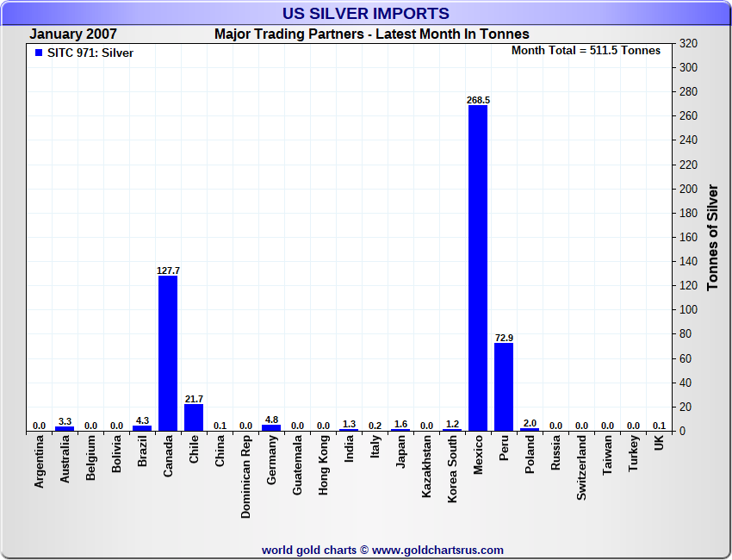Click the '1.2' value above Korea South

pos(452,424)
